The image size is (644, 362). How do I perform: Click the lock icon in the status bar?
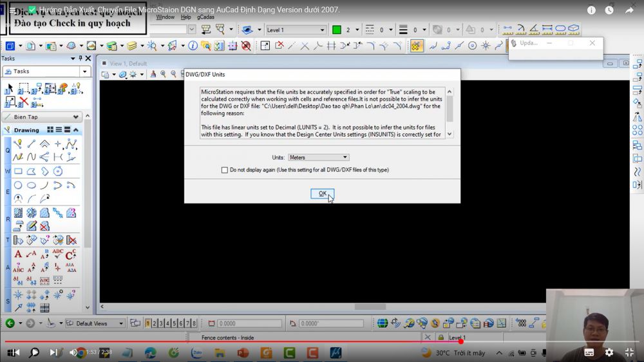pos(440,338)
